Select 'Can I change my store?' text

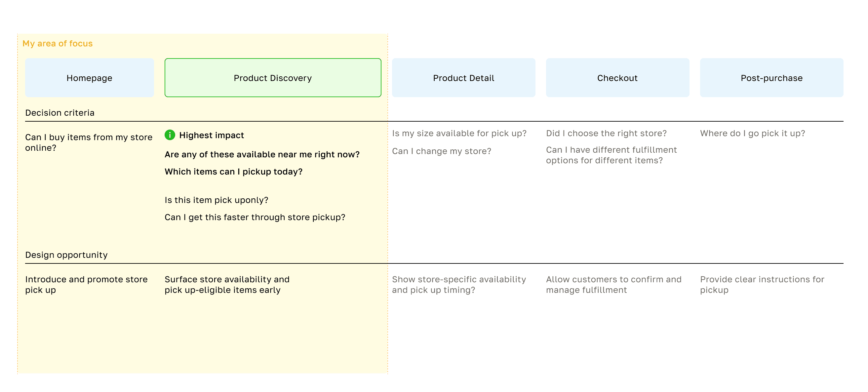[x=441, y=151]
